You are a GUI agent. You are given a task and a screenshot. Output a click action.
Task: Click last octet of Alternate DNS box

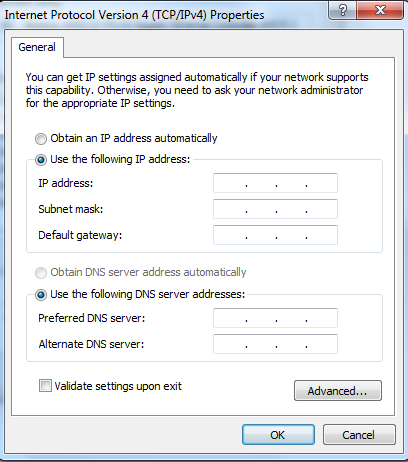tap(322, 344)
